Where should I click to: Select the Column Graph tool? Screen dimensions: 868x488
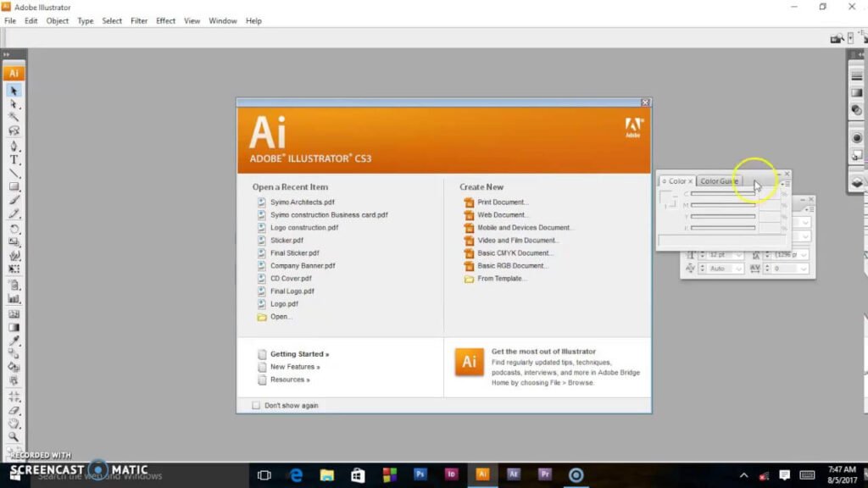(x=14, y=299)
